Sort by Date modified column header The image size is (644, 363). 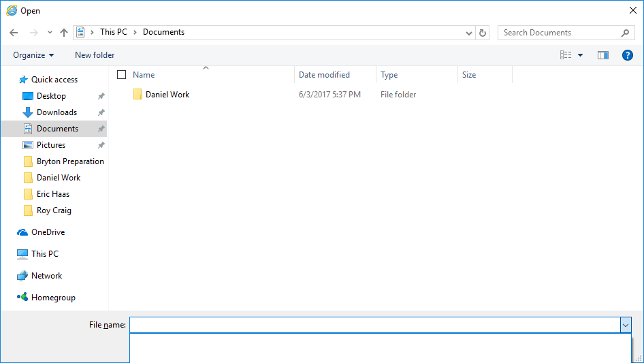click(324, 75)
